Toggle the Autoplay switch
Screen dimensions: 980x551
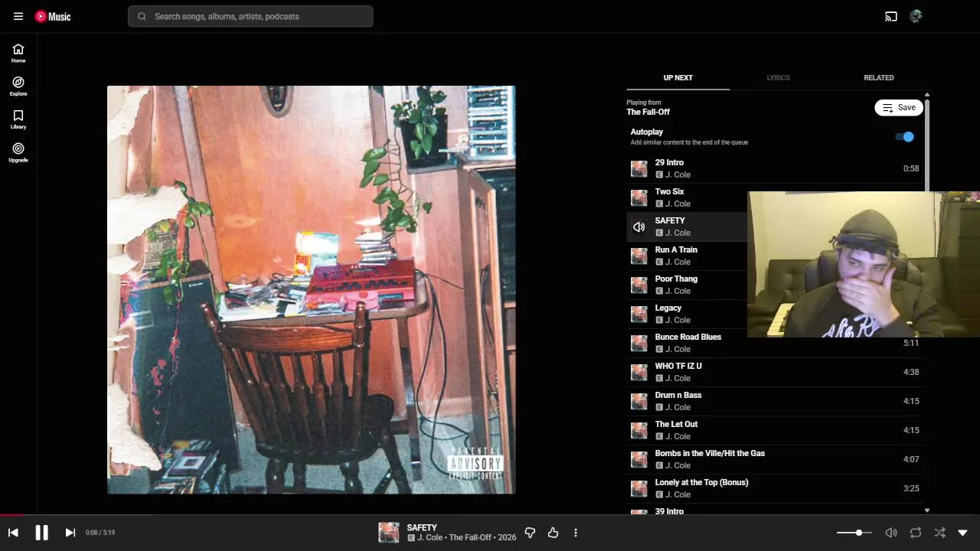point(905,137)
